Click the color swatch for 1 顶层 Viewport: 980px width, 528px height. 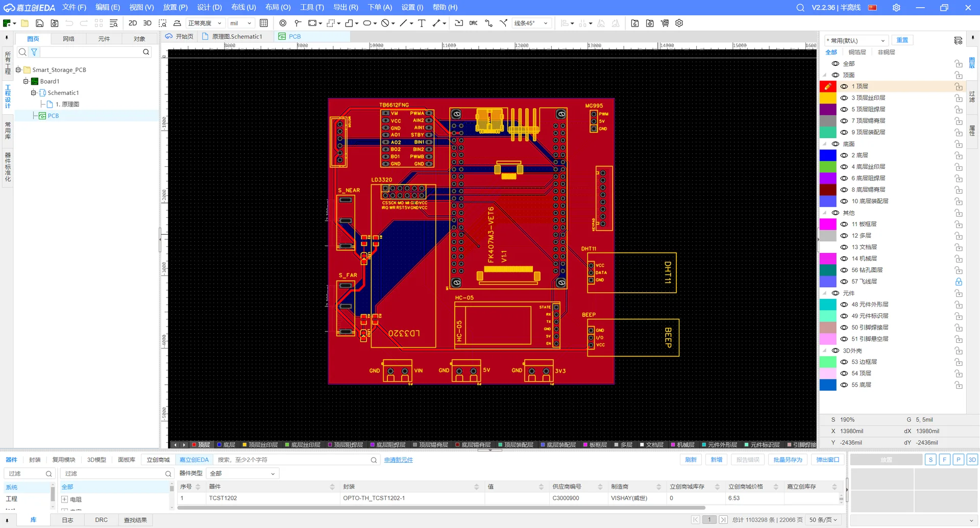click(x=828, y=86)
